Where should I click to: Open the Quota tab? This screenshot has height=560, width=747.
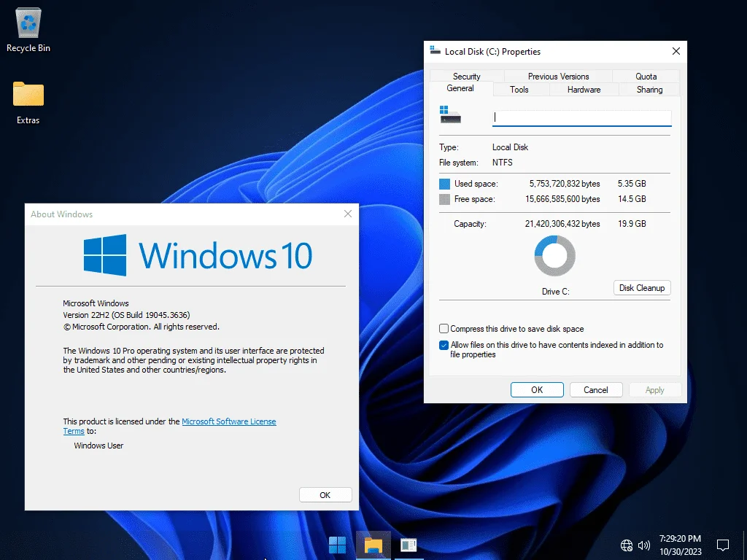click(x=646, y=76)
